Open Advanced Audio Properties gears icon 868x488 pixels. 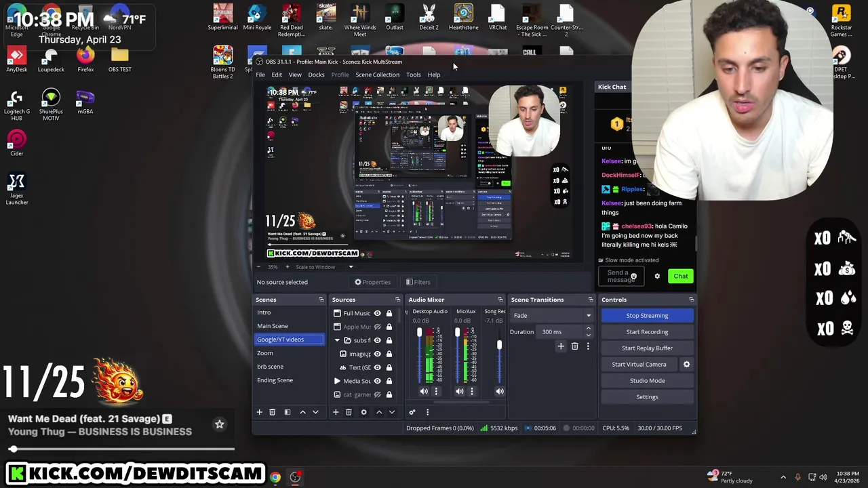[x=412, y=412]
